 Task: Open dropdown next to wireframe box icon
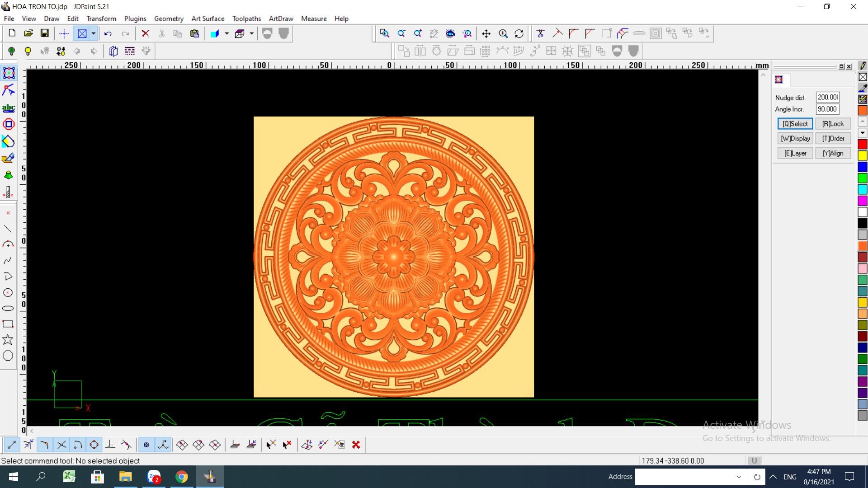click(252, 33)
